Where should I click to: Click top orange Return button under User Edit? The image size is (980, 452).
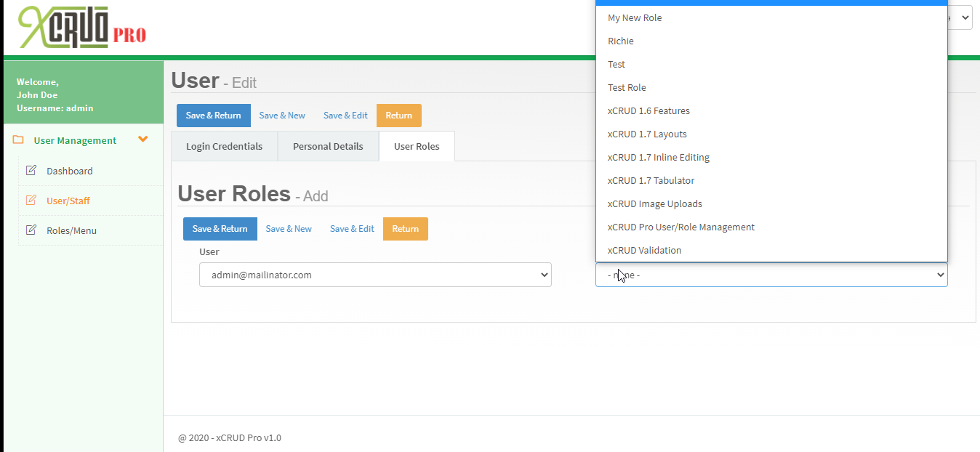click(398, 116)
